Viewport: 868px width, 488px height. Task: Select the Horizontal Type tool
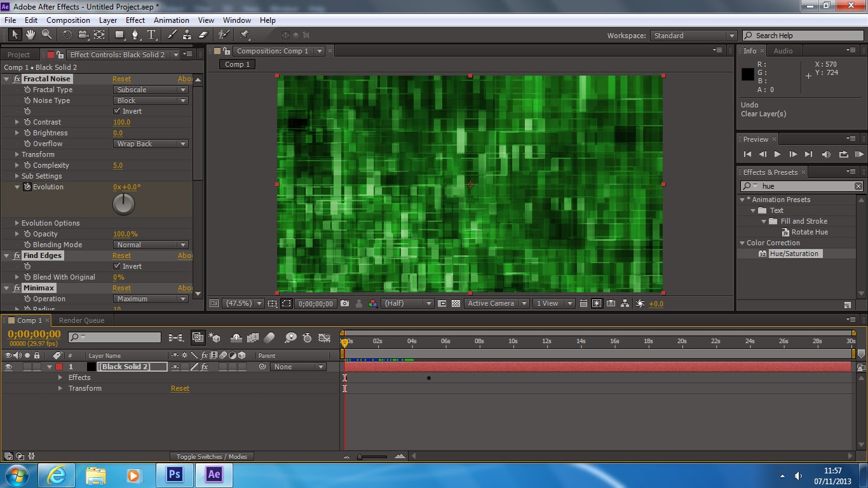click(x=151, y=35)
